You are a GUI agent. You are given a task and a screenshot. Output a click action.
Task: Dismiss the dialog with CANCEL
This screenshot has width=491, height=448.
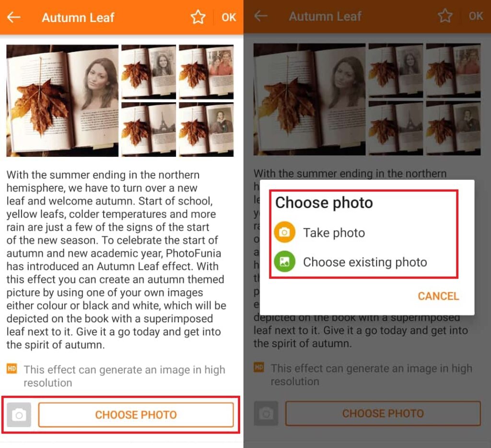[438, 296]
